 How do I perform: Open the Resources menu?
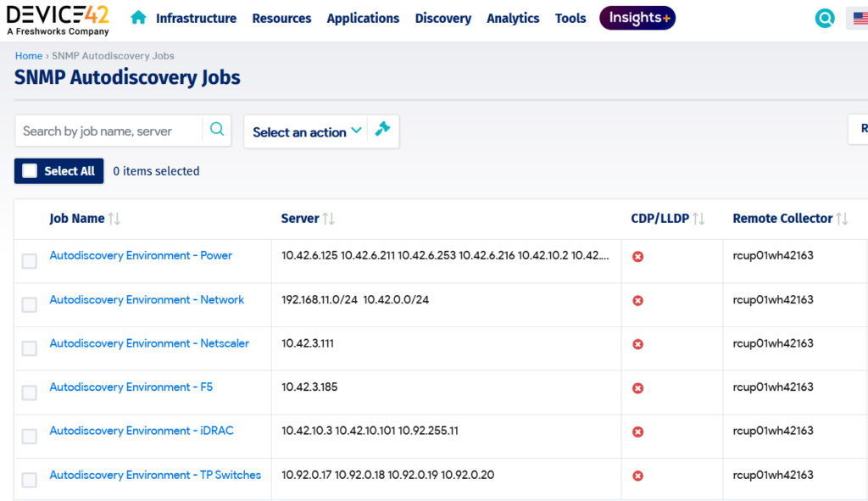(281, 19)
